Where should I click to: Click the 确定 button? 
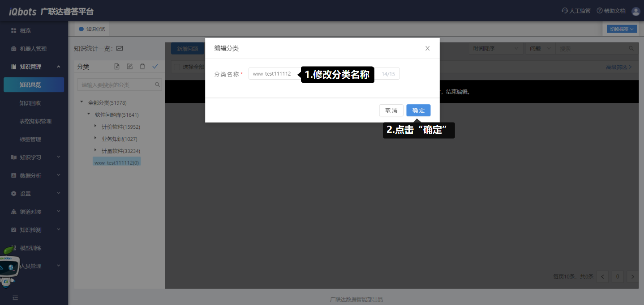pos(418,110)
